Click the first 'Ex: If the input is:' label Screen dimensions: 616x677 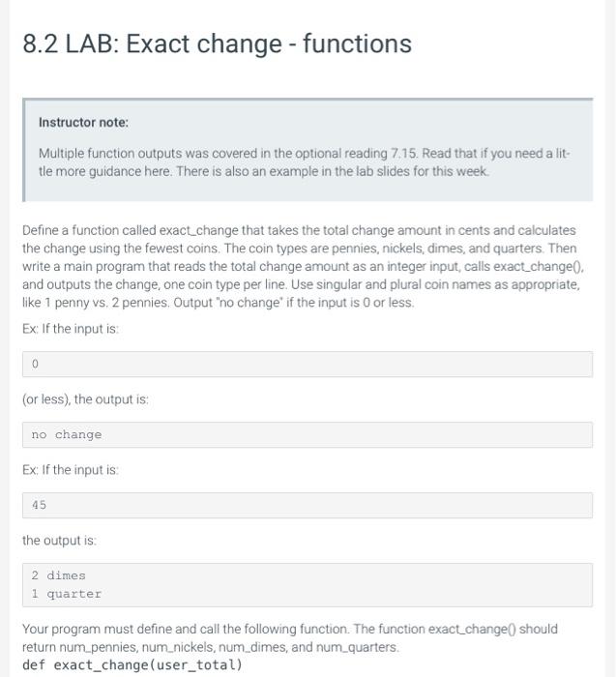tap(71, 329)
